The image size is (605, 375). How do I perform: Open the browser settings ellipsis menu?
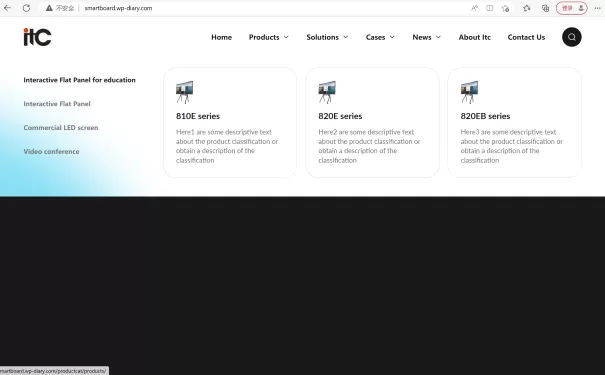597,8
